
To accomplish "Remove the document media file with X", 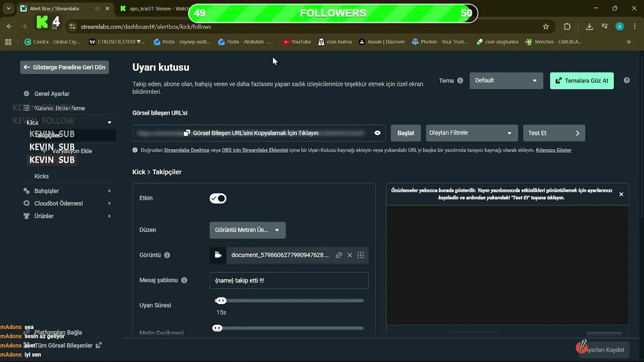I will [x=350, y=255].
